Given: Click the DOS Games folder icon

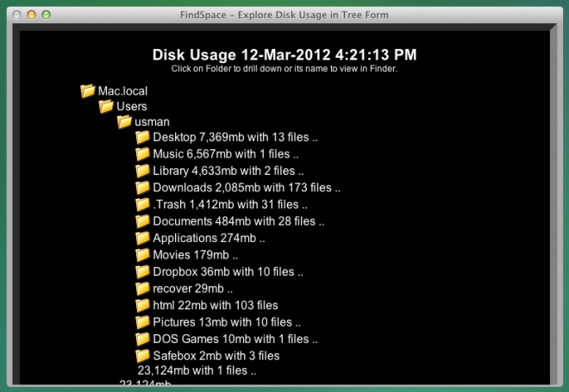Looking at the screenshot, I should 142,339.
